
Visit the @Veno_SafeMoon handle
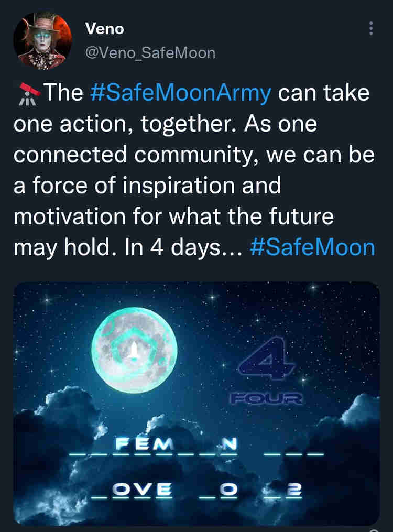[x=150, y=52]
